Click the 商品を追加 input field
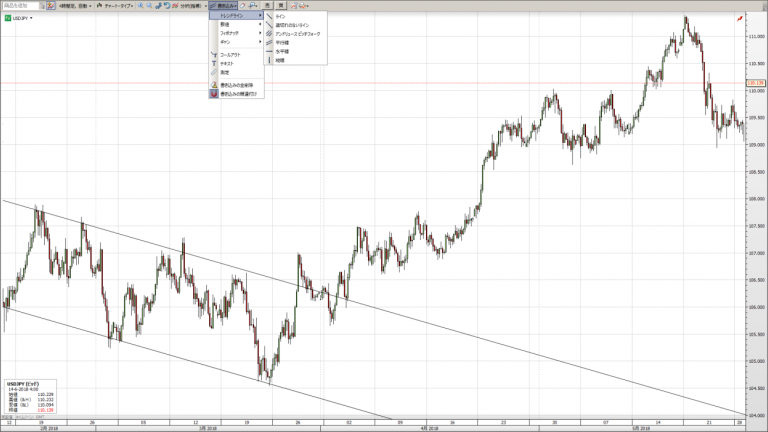Image resolution: width=768 pixels, height=432 pixels. point(20,6)
